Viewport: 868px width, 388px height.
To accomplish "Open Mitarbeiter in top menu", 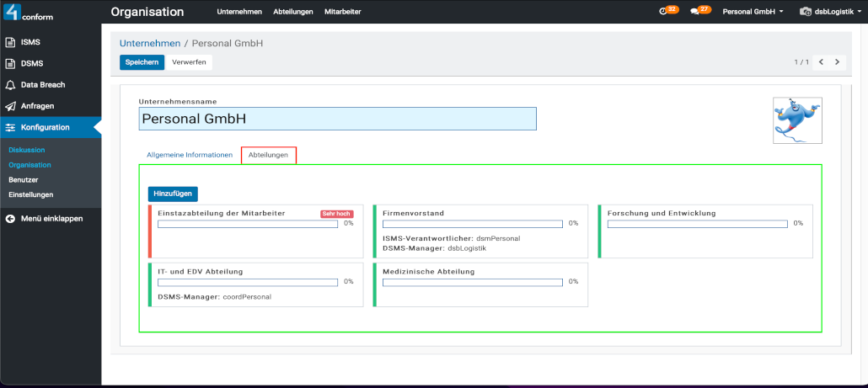I will coord(342,12).
